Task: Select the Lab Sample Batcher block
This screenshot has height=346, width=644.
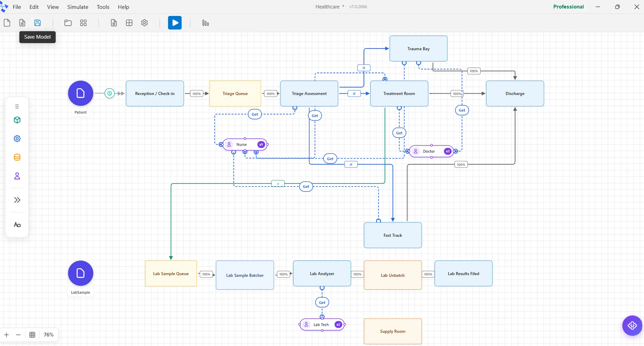Action: pyautogui.click(x=245, y=275)
